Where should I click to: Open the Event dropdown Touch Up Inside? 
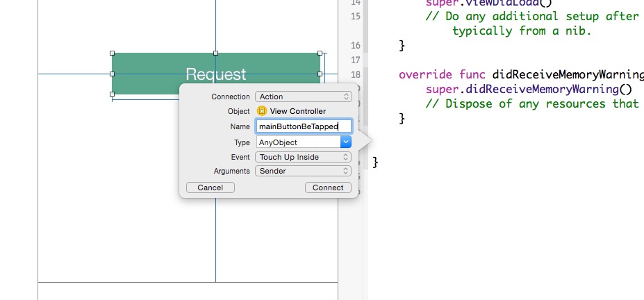pyautogui.click(x=303, y=157)
